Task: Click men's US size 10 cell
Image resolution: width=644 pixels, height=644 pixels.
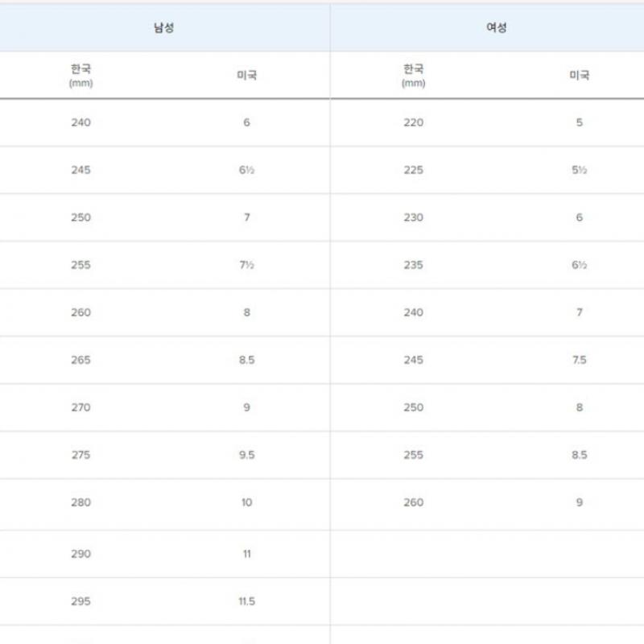Action: (246, 502)
